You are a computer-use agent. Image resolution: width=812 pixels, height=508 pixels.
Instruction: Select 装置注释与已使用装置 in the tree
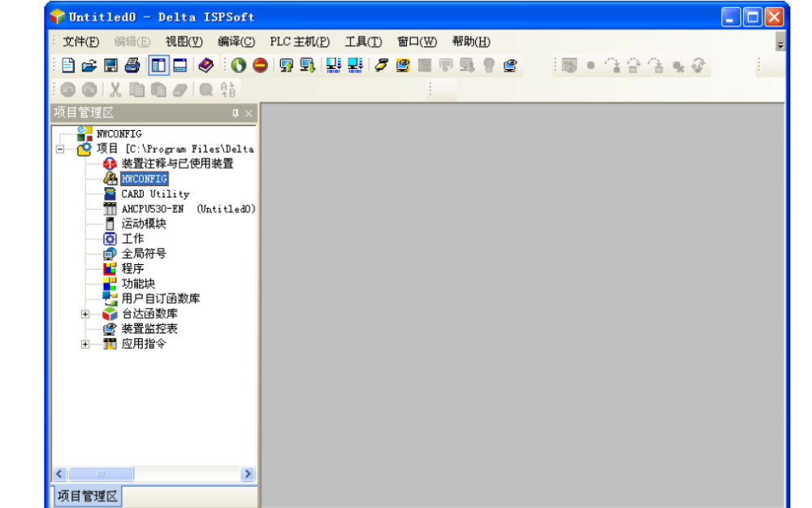point(177,164)
